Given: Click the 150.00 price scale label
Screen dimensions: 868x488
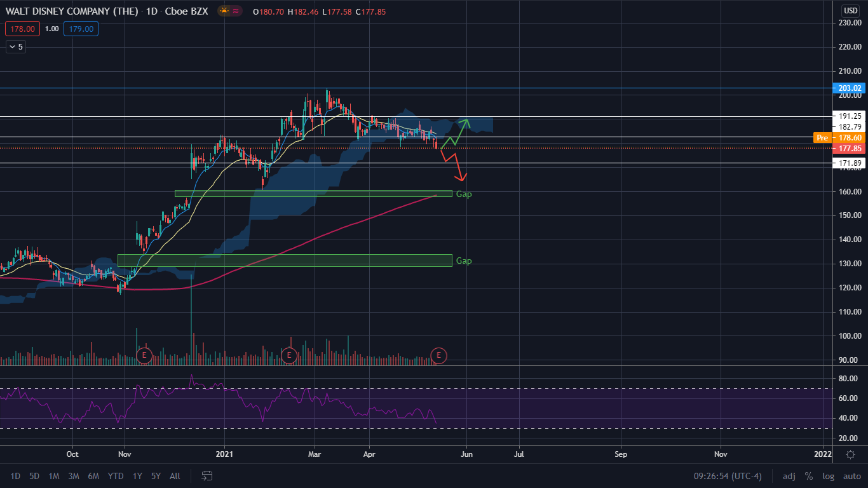Looking at the screenshot, I should coord(850,215).
